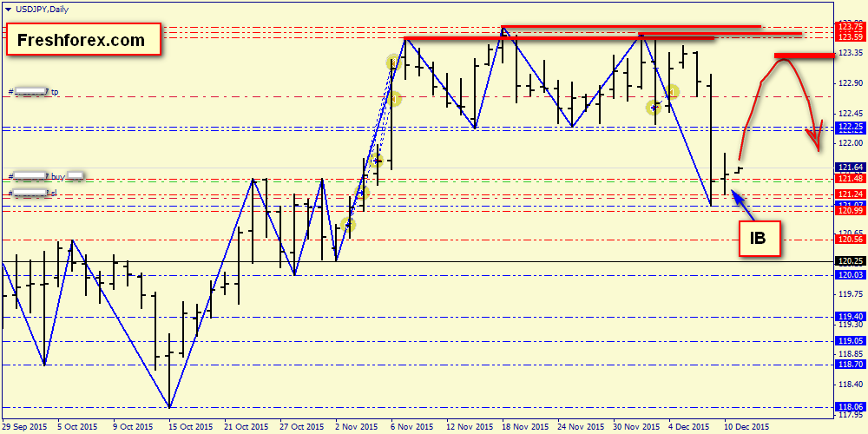Click the 122.45 price scale value
868x434 pixels.
[x=851, y=114]
